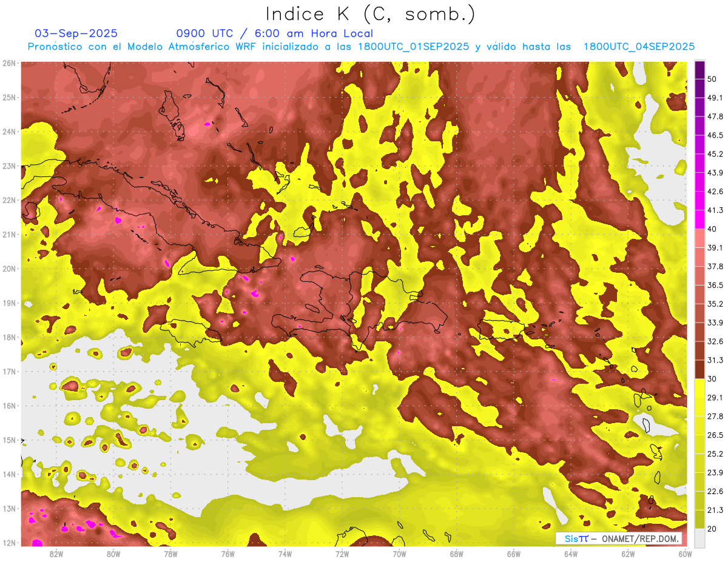This screenshot has width=728, height=562.
Task: Select the magenta swatch between 40 and 41.3
Action: pos(699,219)
